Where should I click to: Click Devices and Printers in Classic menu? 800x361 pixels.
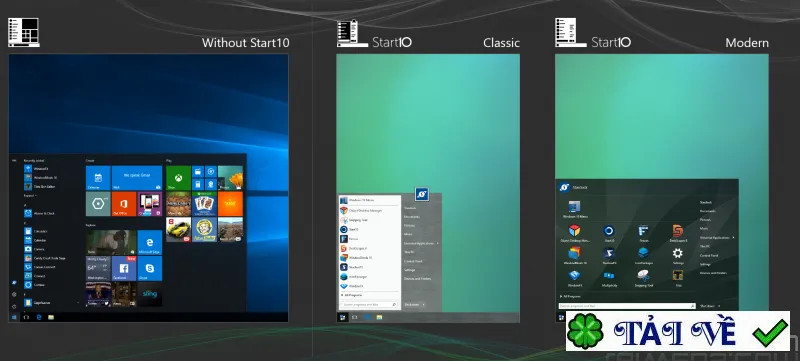[417, 279]
